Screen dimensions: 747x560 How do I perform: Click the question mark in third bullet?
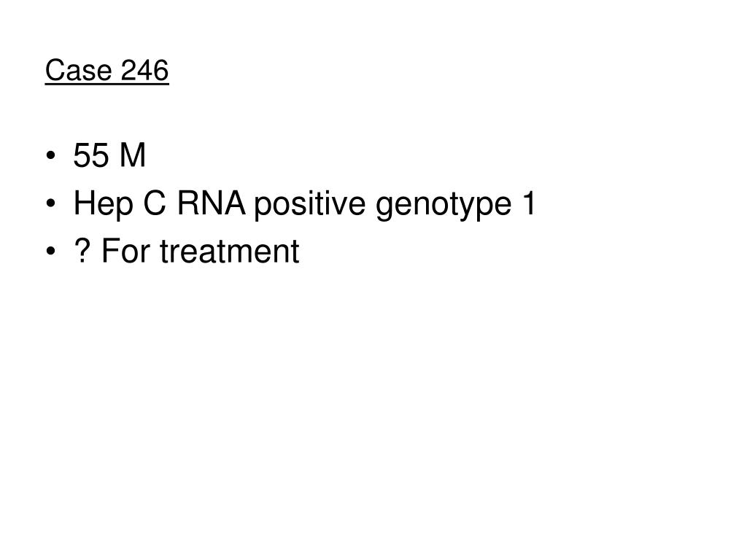pos(82,251)
